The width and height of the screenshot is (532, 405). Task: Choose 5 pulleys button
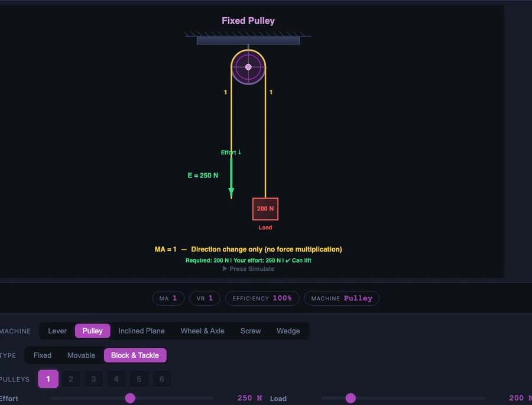pyautogui.click(x=139, y=379)
